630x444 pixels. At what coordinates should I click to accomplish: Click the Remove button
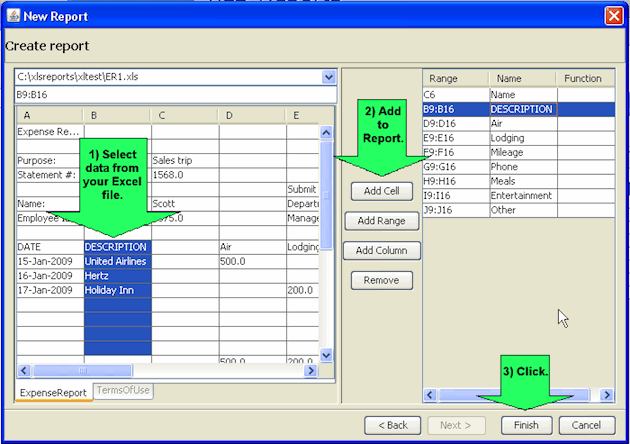point(382,280)
